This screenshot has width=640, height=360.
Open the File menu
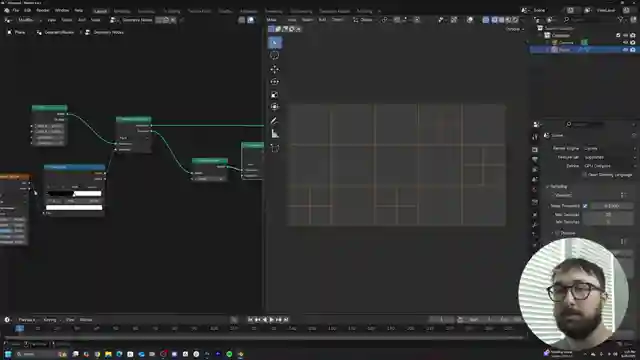pos(16,11)
